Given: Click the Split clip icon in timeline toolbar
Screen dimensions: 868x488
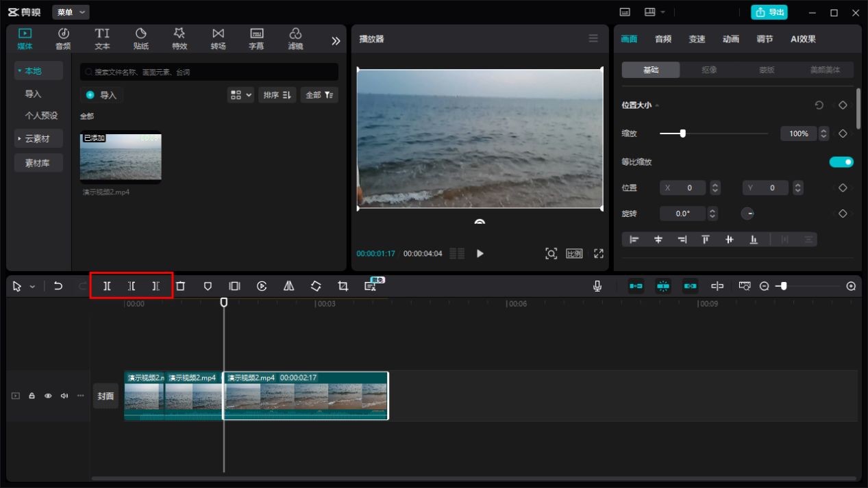Looking at the screenshot, I should click(107, 286).
